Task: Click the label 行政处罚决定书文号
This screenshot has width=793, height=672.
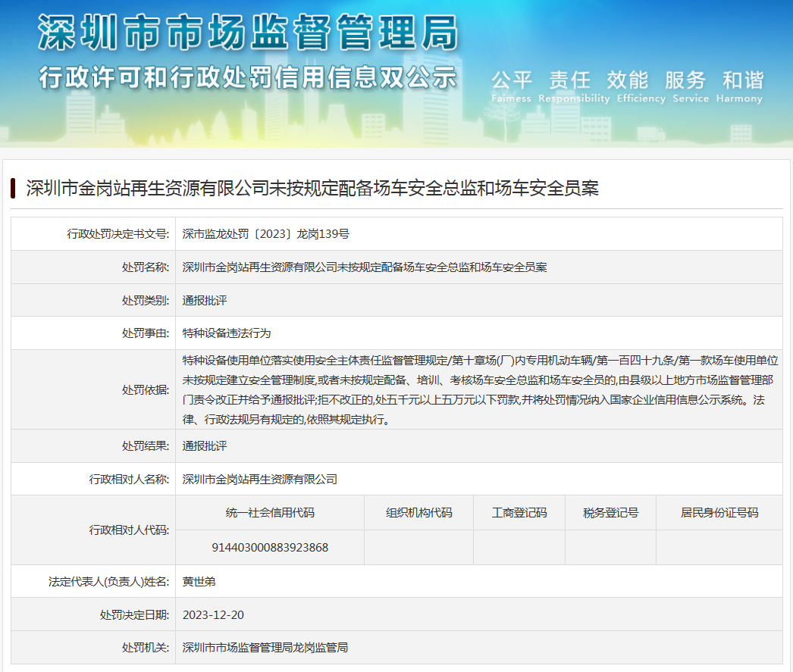Action: tap(118, 234)
